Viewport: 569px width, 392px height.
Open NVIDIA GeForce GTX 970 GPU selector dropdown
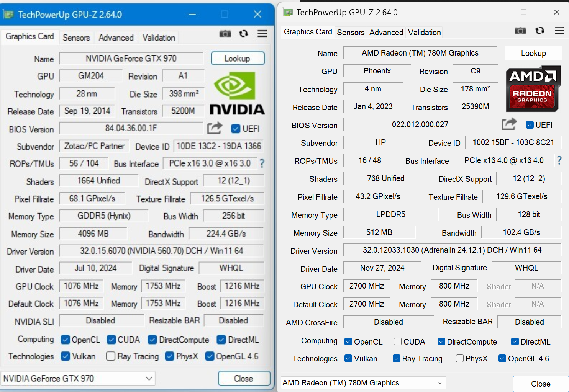pos(78,379)
